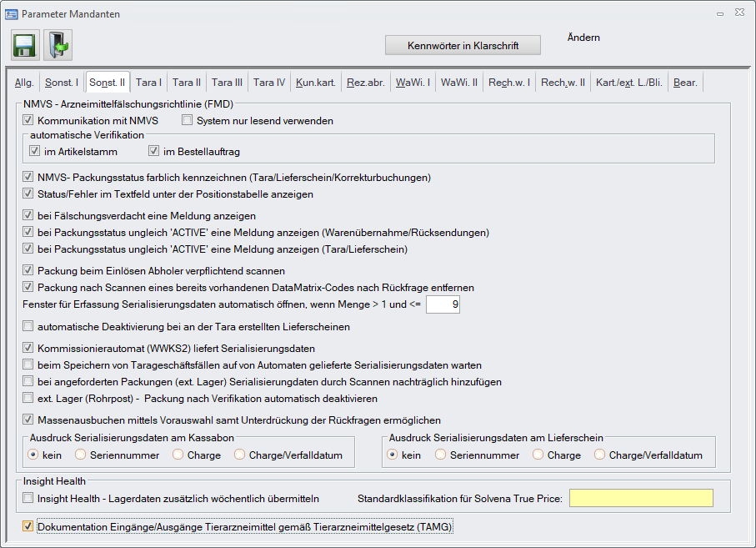
Task: Click the green floppy disk save icon
Action: coord(26,44)
